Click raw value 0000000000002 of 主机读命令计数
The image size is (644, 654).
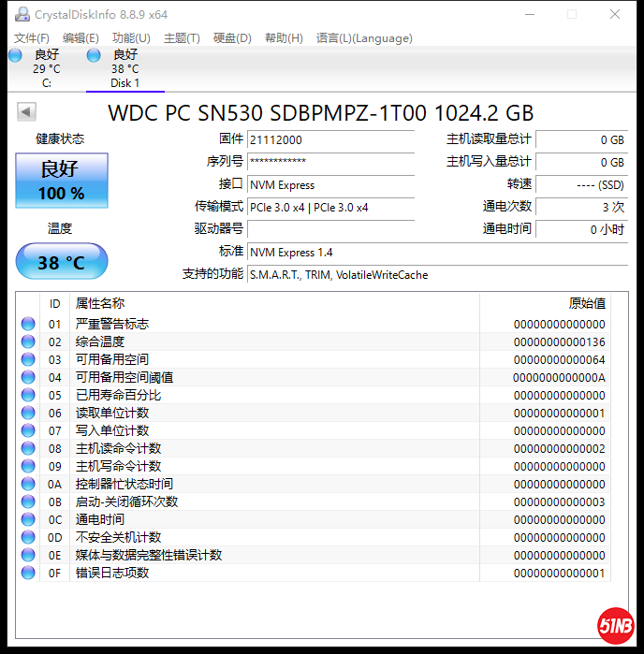559,448
